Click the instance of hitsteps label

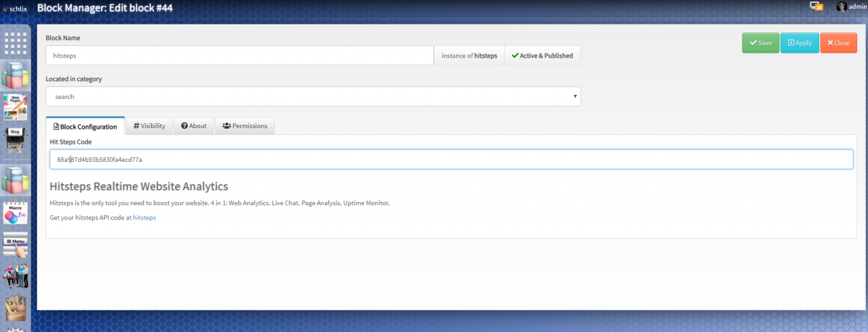pos(469,56)
